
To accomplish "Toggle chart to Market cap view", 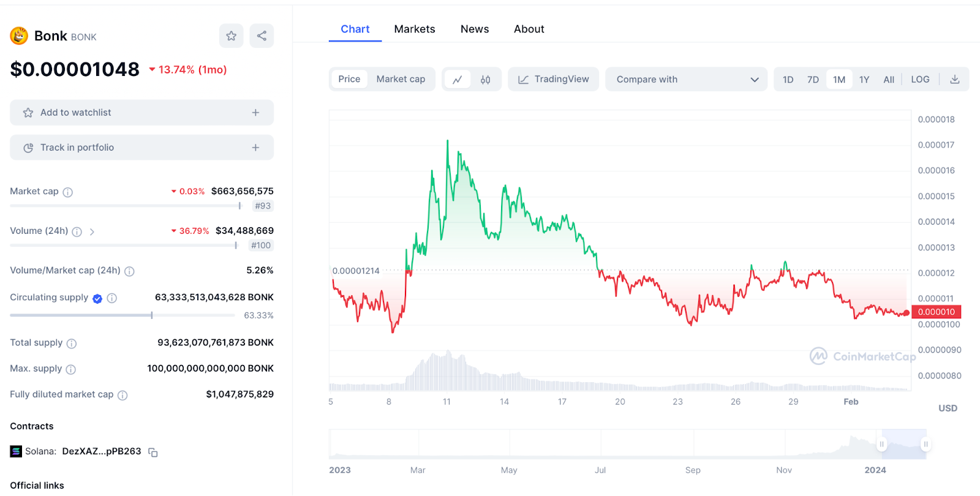I will (x=401, y=79).
